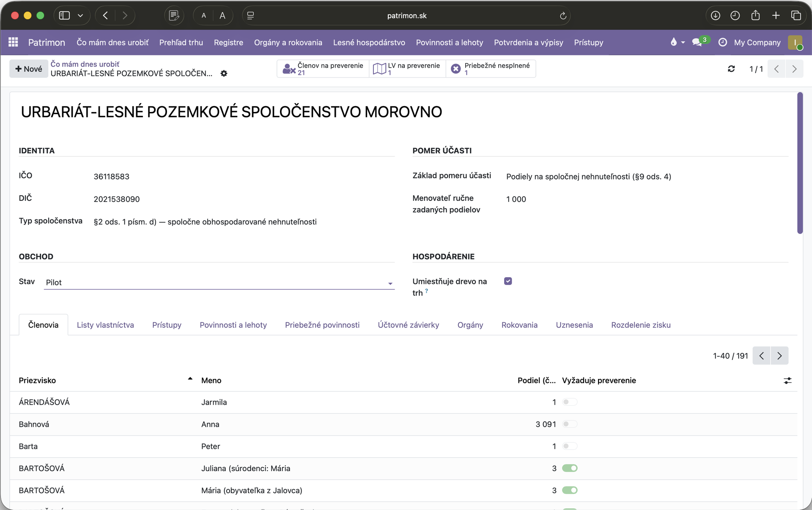
Task: Click help question mark near Umiestňuje drevo
Action: 426,291
